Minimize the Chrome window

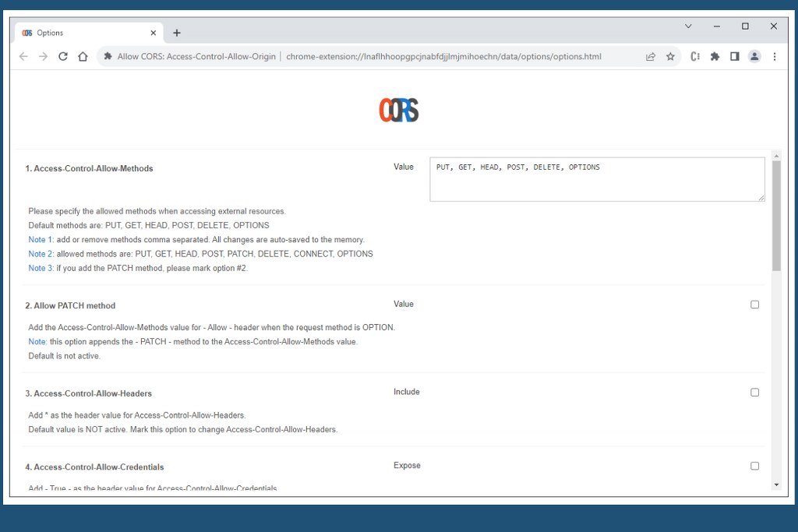click(x=717, y=26)
